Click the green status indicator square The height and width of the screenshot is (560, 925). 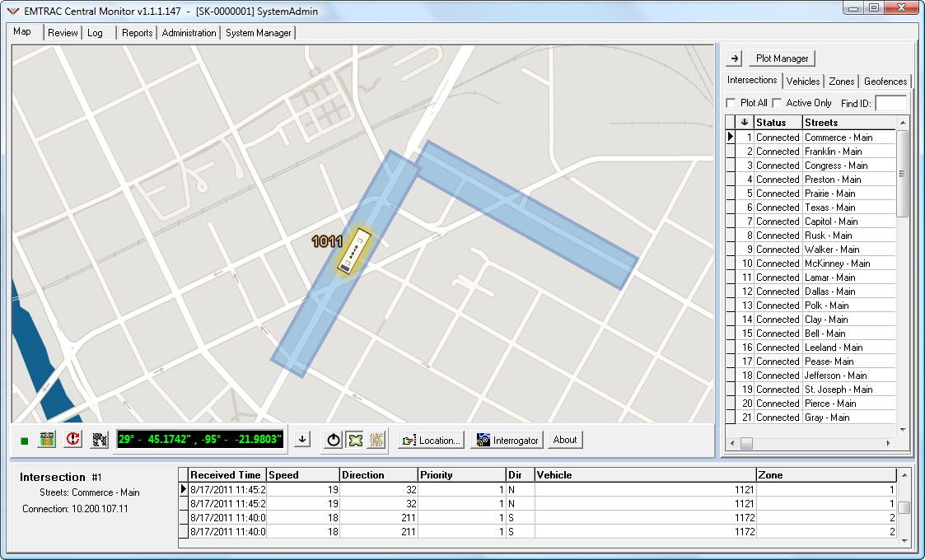(25, 441)
